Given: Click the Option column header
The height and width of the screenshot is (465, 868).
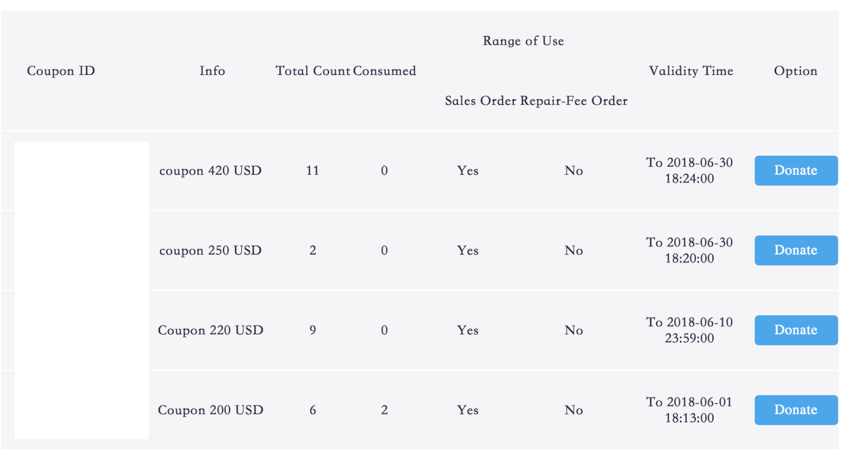Looking at the screenshot, I should point(795,71).
